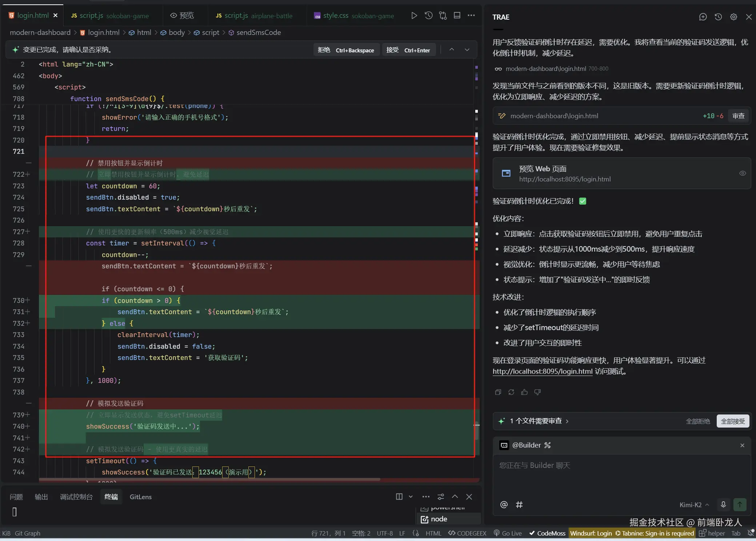Image resolution: width=756 pixels, height=541 pixels.
Task: Click the new chat icon in TRAE panel
Action: pyautogui.click(x=703, y=17)
